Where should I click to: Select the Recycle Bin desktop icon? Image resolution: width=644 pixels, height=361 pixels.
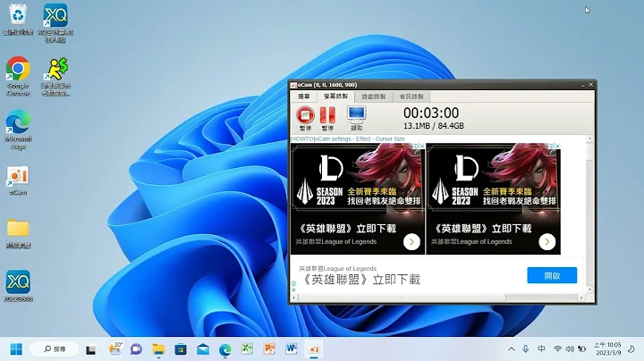pos(18,19)
